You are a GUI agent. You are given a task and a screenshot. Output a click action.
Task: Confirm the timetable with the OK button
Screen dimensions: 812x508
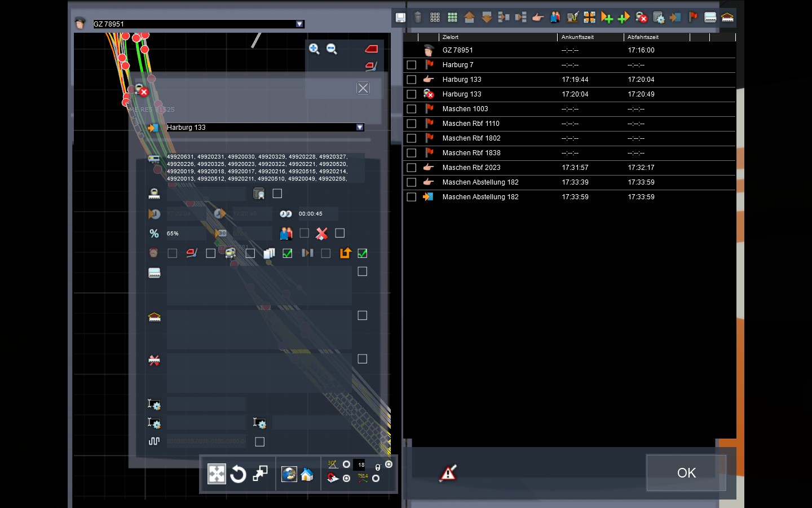point(686,472)
